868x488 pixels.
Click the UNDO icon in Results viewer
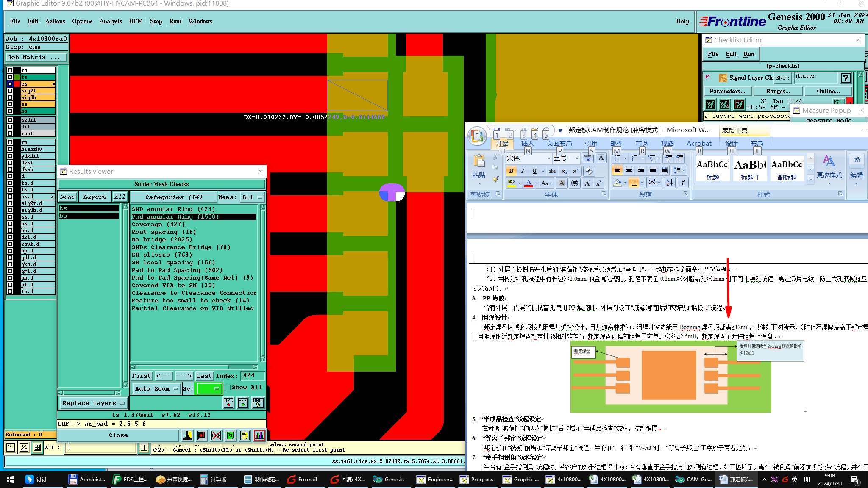click(258, 402)
